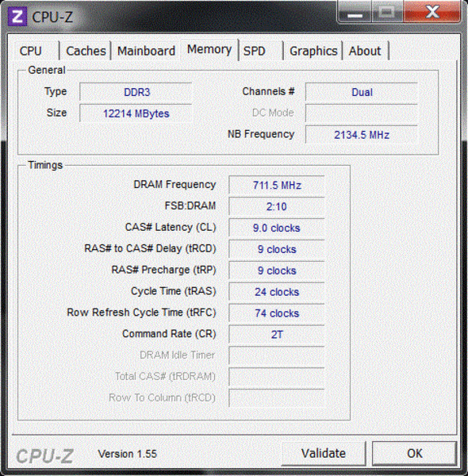Viewport: 468px width, 476px height.
Task: Click the 2134.5 MHz NB Frequency value
Action: (362, 135)
